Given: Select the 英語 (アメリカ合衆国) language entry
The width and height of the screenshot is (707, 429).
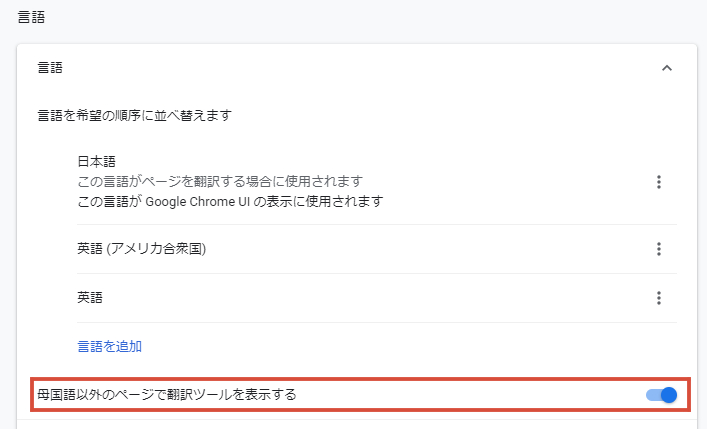Looking at the screenshot, I should 142,249.
